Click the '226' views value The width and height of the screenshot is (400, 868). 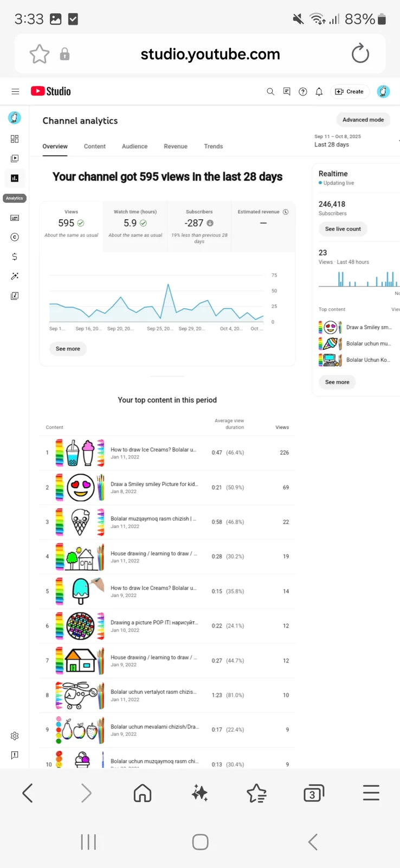(285, 452)
